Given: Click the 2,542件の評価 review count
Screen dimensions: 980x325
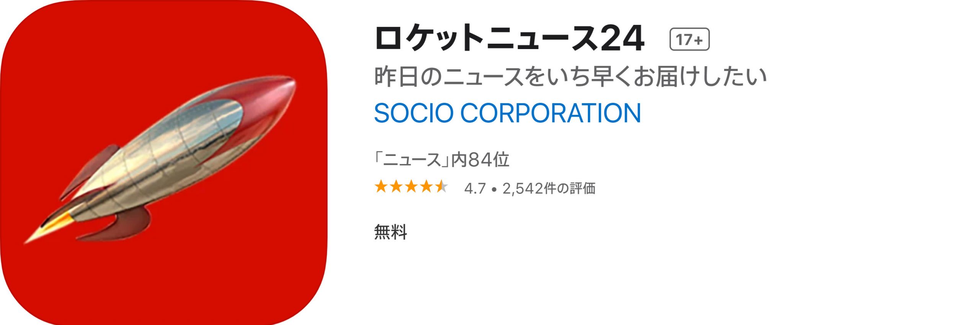Looking at the screenshot, I should [x=549, y=189].
